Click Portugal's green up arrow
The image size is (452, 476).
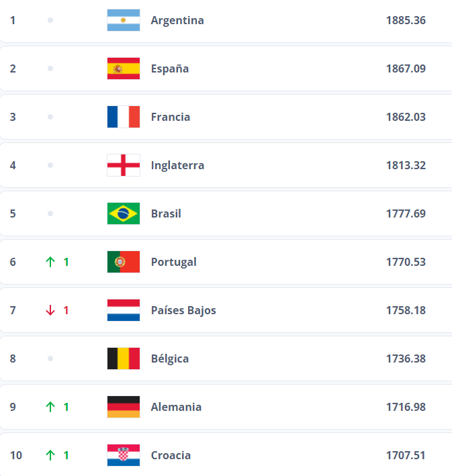(x=50, y=262)
